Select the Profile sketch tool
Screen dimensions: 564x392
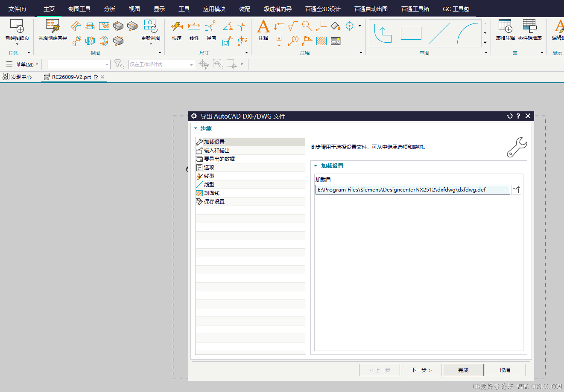pyautogui.click(x=383, y=33)
